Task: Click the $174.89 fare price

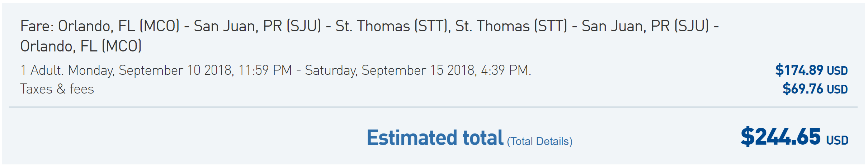Action: [x=799, y=70]
